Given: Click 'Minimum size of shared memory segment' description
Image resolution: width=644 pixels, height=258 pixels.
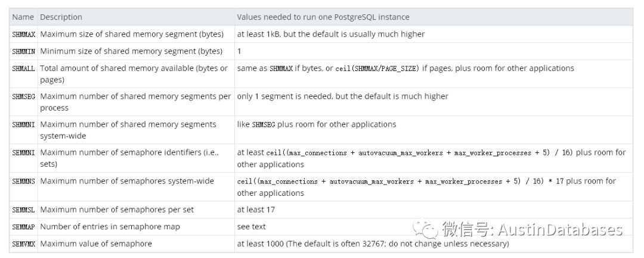Looking at the screenshot, I should point(131,51).
